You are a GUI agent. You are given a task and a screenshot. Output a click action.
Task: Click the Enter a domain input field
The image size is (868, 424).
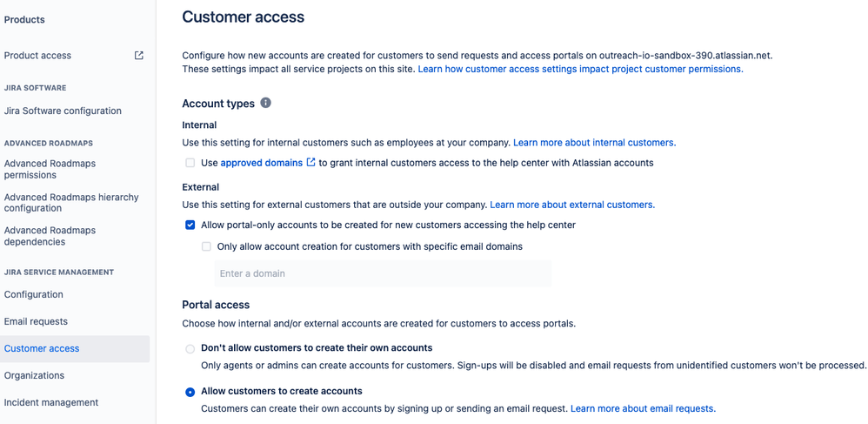383,273
